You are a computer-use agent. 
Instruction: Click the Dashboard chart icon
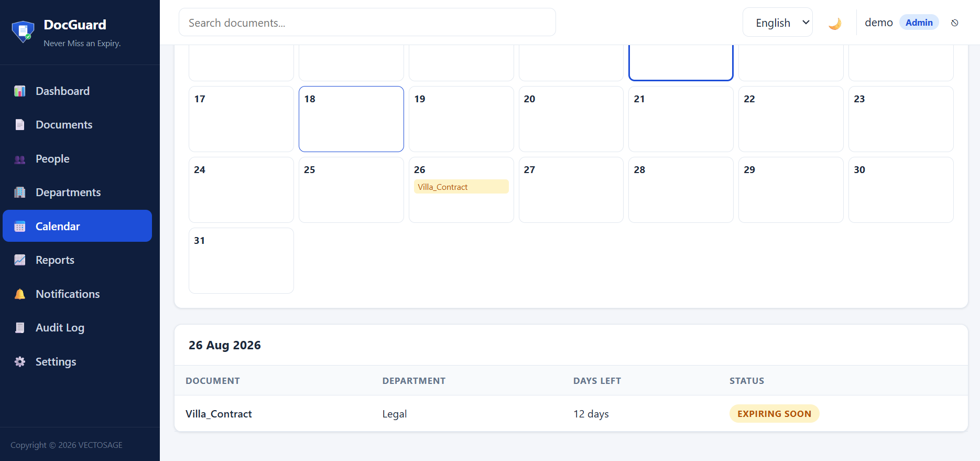[x=20, y=91]
